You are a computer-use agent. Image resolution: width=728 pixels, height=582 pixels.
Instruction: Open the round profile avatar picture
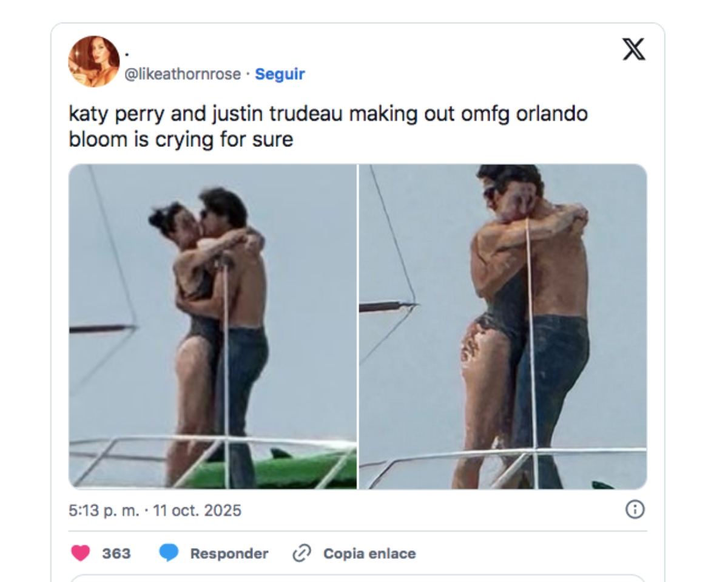tap(94, 61)
